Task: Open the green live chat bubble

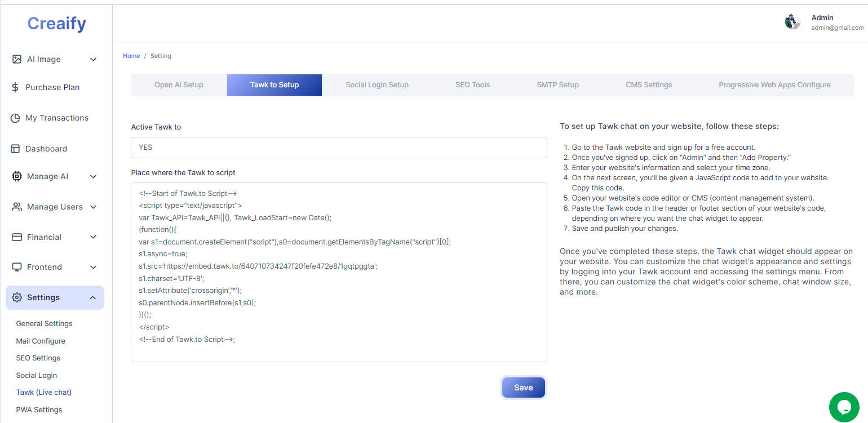Action: tap(844, 407)
